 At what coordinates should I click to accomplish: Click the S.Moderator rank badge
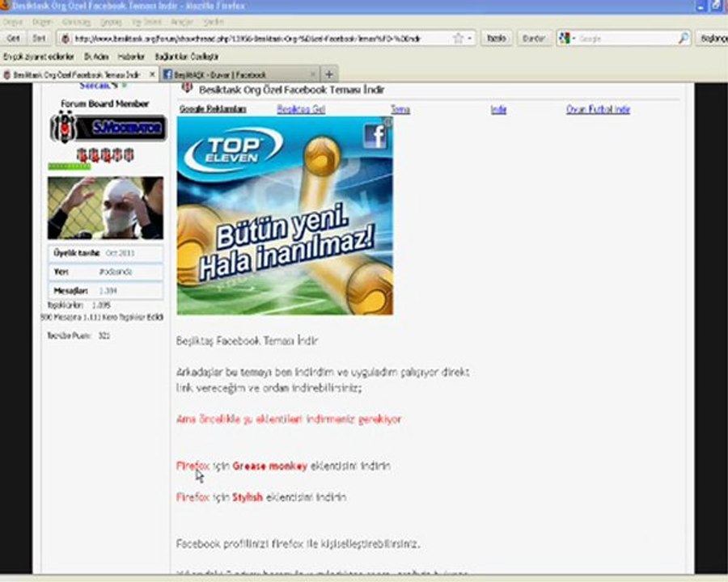pyautogui.click(x=108, y=128)
